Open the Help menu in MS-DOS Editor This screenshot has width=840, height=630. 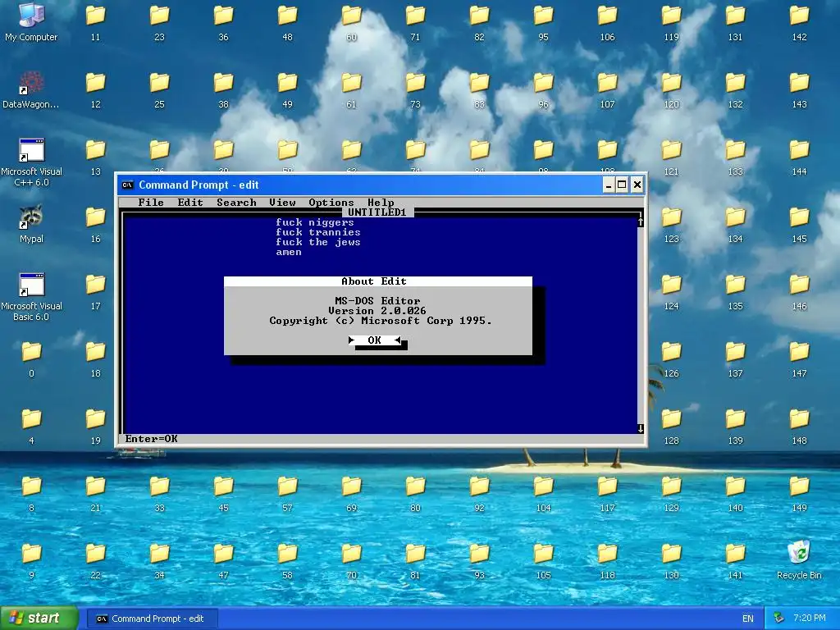(x=381, y=203)
